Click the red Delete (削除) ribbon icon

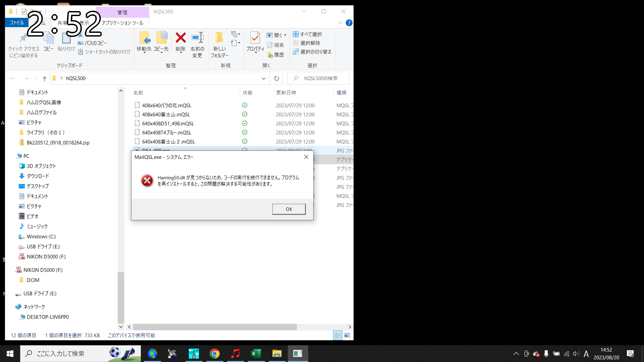[180, 38]
